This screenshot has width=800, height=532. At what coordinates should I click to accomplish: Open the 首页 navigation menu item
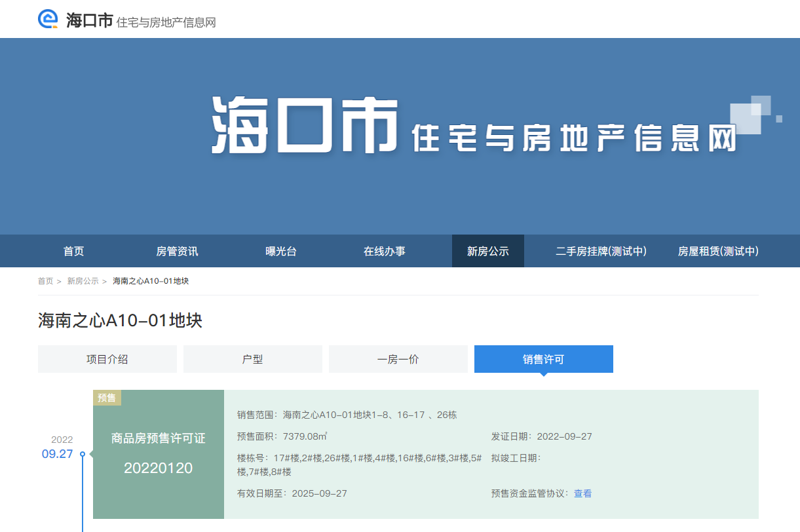(x=74, y=251)
